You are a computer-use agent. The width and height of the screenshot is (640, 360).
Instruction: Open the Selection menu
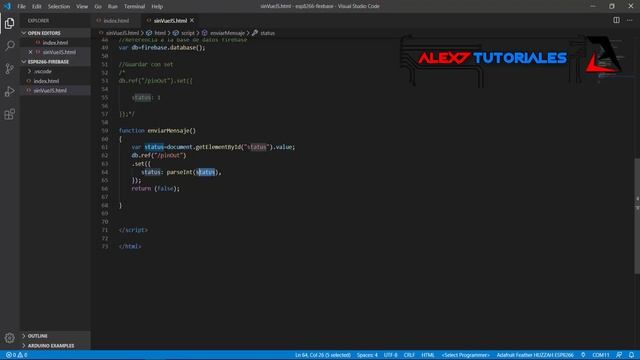pyautogui.click(x=59, y=7)
